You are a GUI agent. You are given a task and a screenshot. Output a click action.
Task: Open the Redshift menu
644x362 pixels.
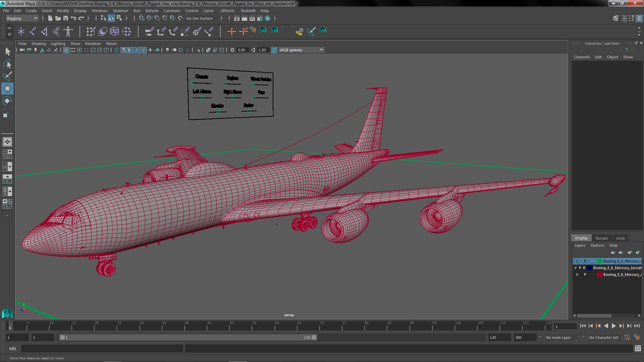pos(248,11)
